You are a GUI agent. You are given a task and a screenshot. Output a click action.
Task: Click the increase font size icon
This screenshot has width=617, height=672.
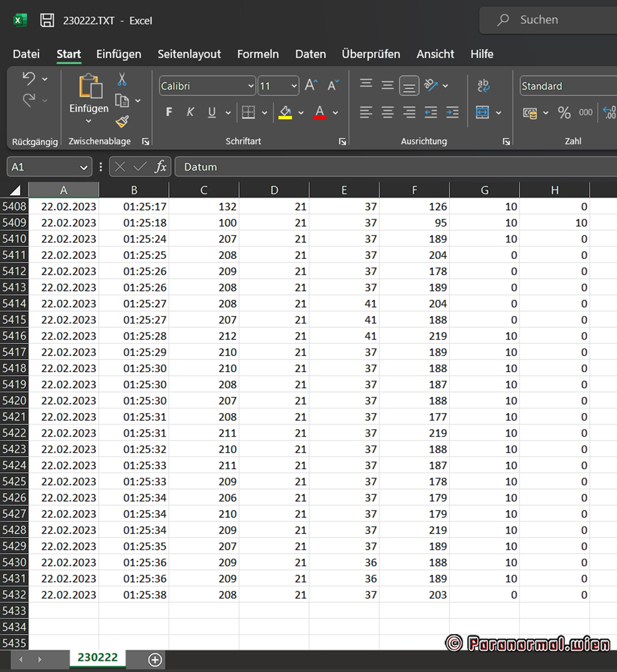coord(310,86)
